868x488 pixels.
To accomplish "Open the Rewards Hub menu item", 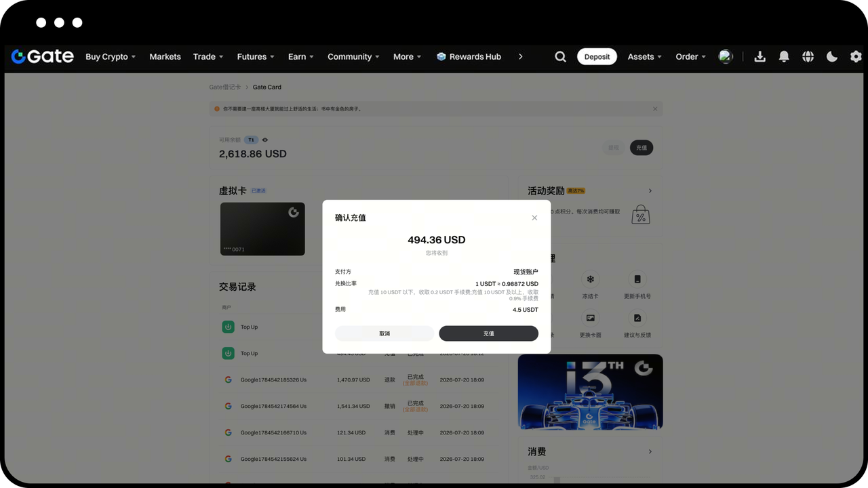I will [x=469, y=57].
